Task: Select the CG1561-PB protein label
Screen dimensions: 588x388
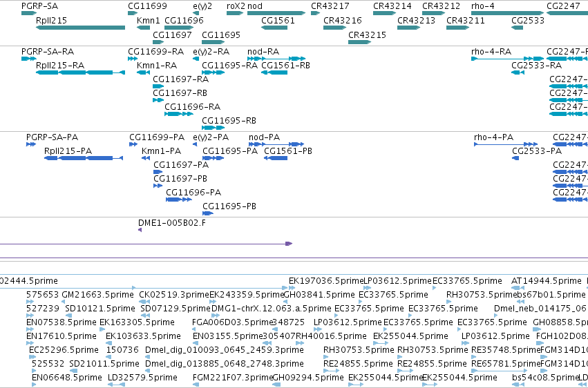Action: [288, 151]
